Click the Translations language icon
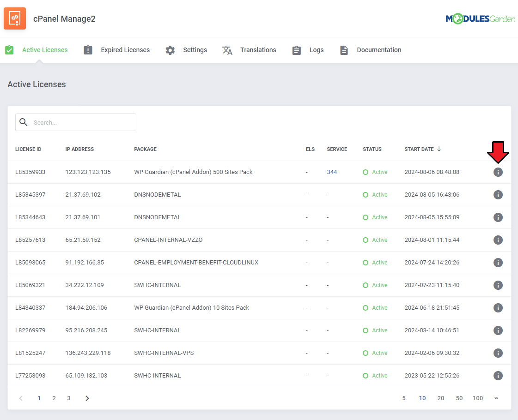518x420 pixels. 227,50
